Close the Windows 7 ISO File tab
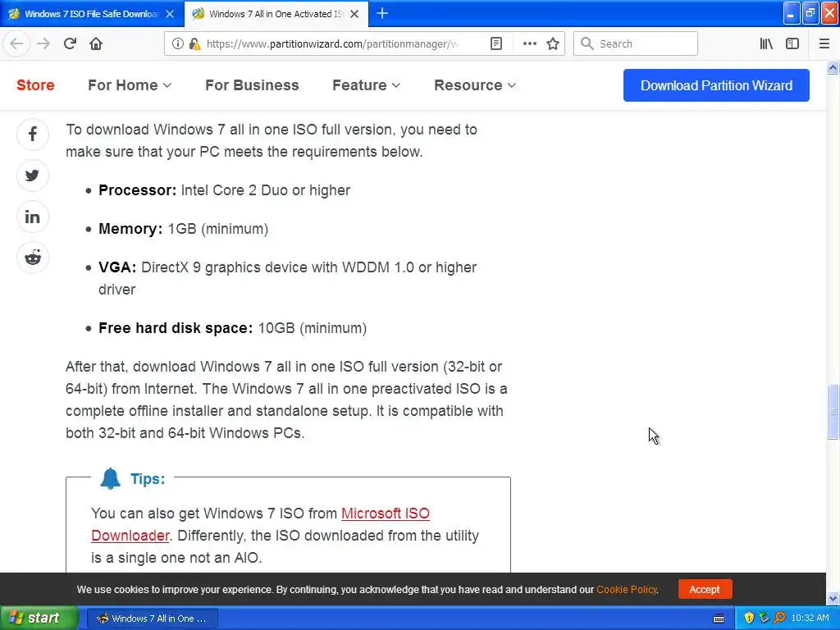This screenshot has width=840, height=630. click(x=170, y=14)
